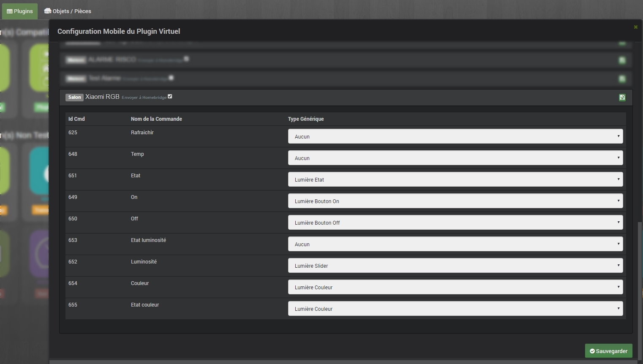643x364 pixels.
Task: Open generic type dropdown for Off command
Action: (x=455, y=223)
